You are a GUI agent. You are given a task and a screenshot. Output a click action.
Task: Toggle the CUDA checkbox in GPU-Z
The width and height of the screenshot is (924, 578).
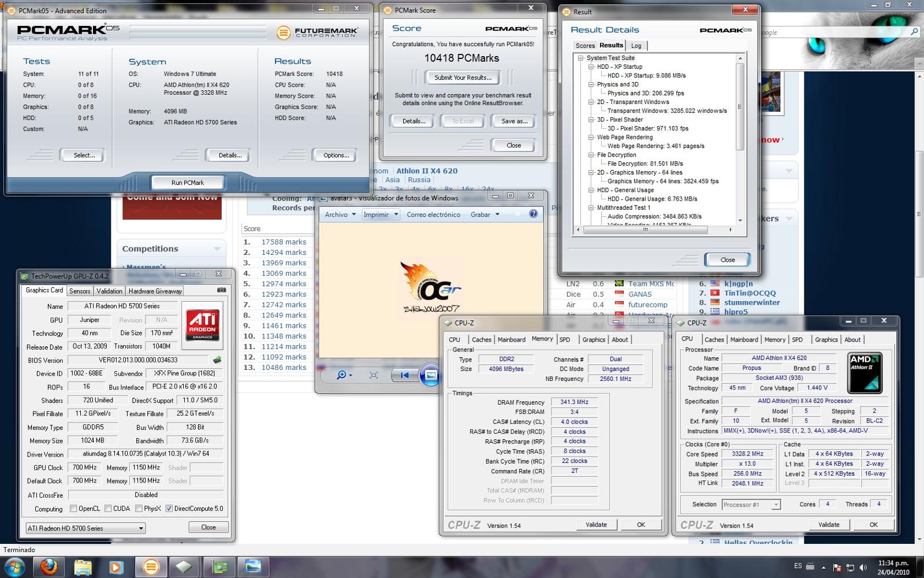(x=108, y=509)
